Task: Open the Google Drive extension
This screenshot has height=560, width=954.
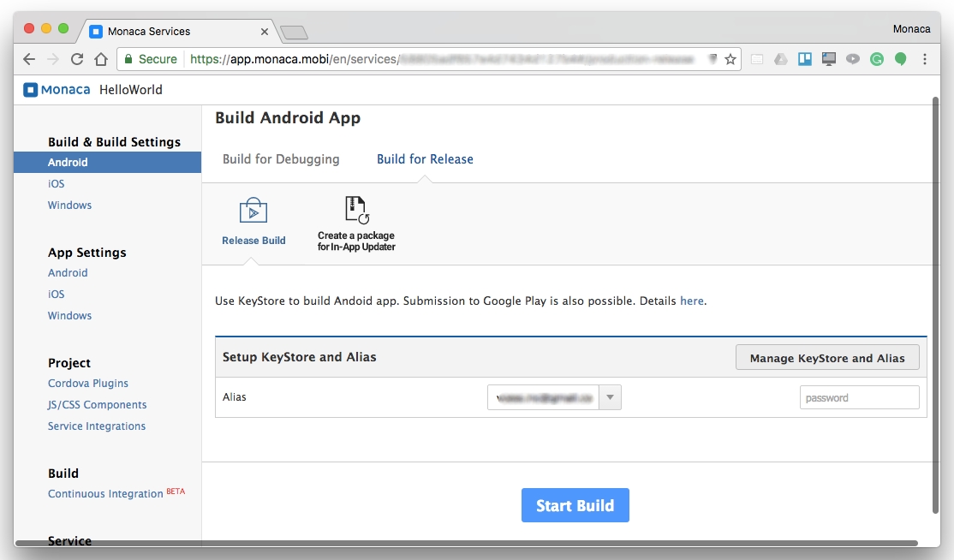Action: [x=781, y=59]
